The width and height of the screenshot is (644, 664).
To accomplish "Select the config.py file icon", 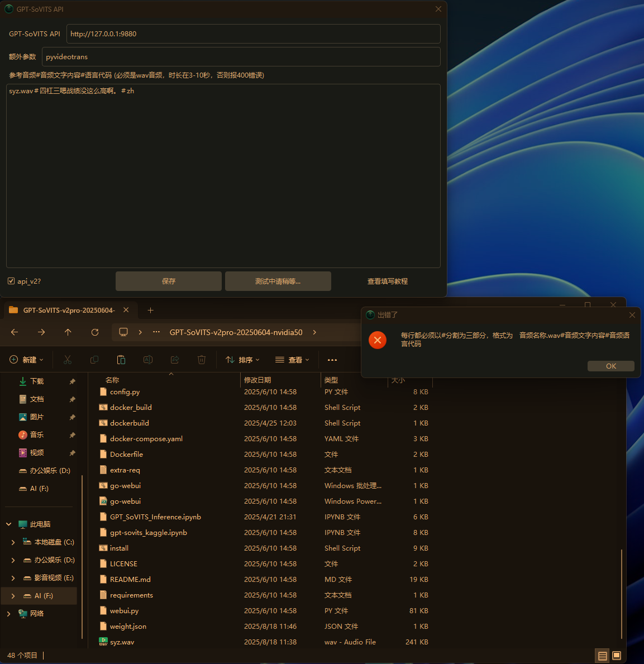I will [103, 391].
